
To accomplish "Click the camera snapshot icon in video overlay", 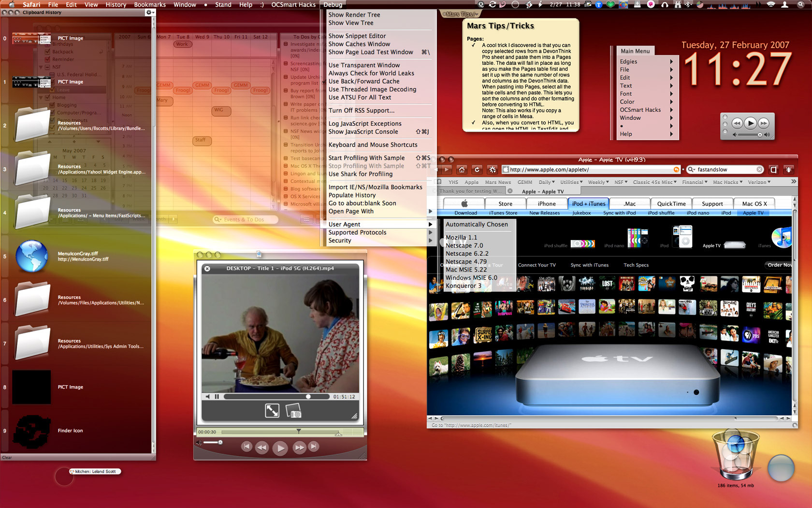I will click(294, 411).
